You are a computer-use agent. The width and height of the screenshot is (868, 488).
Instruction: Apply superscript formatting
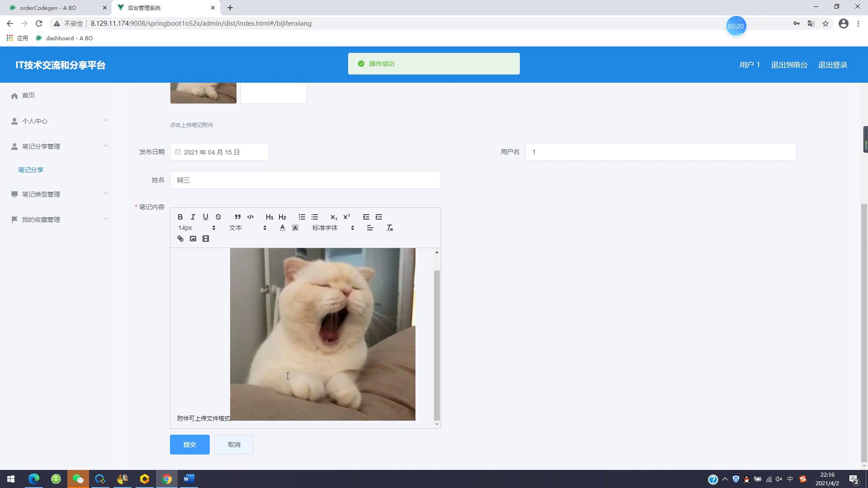[347, 217]
